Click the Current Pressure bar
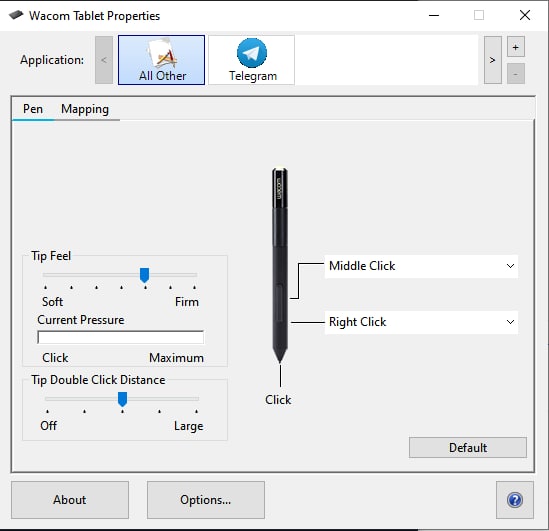This screenshot has height=531, width=549. [x=120, y=337]
